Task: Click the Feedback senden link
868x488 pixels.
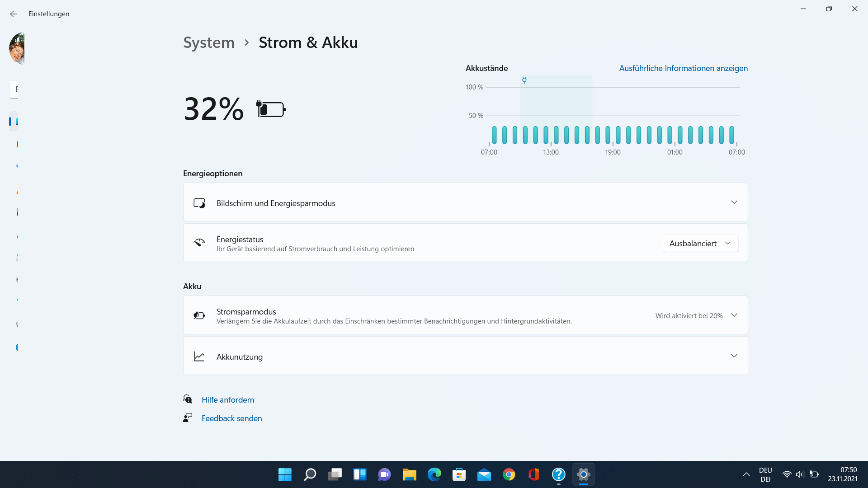Action: (231, 418)
